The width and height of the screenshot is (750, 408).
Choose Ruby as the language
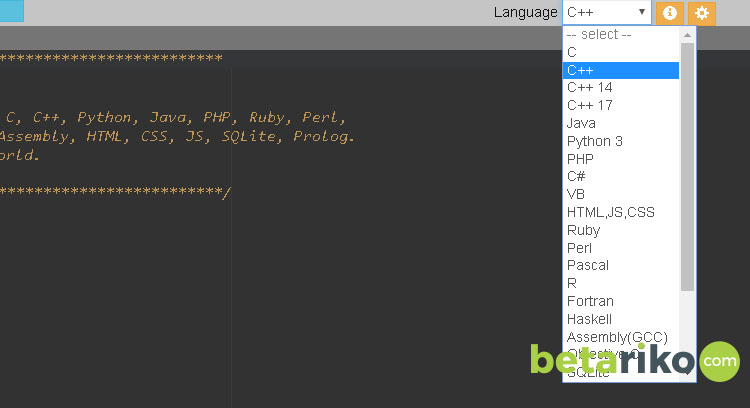click(621, 230)
